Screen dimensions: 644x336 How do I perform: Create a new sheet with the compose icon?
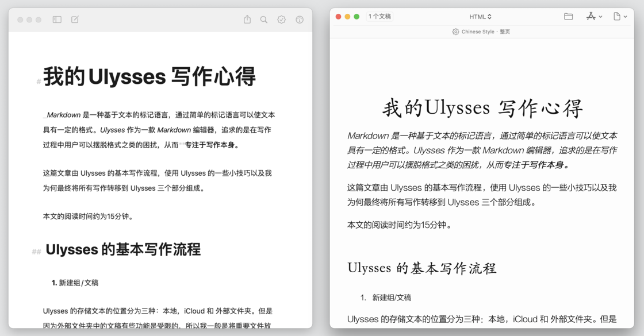(x=75, y=20)
